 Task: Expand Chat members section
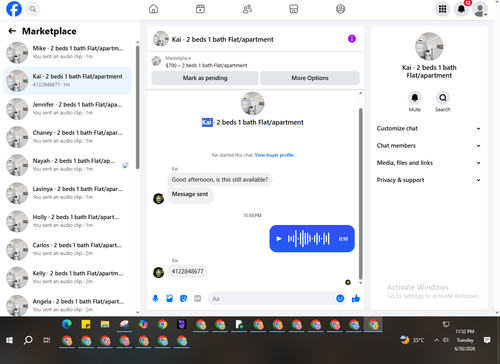[429, 146]
